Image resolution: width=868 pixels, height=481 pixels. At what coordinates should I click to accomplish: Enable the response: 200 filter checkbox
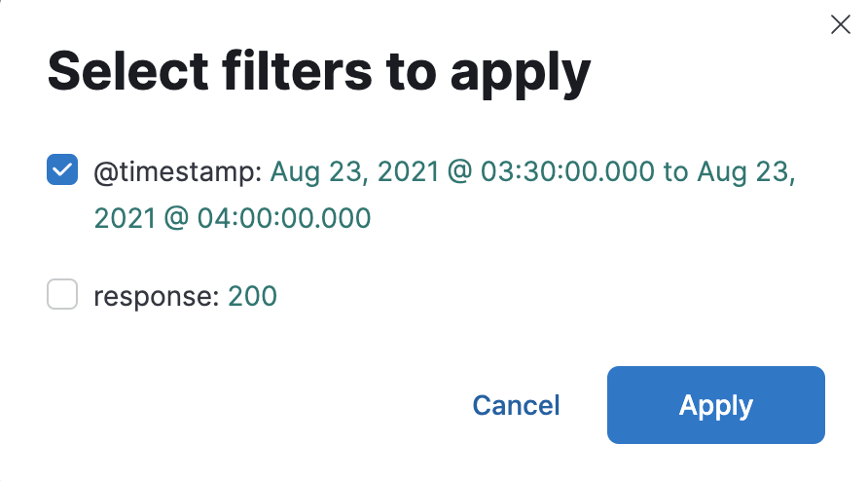click(62, 294)
